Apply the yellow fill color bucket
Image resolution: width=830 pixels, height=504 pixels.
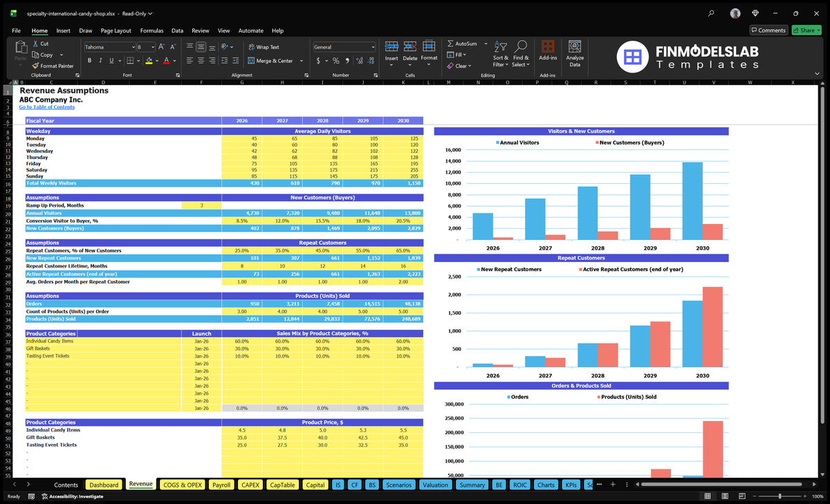pos(149,61)
